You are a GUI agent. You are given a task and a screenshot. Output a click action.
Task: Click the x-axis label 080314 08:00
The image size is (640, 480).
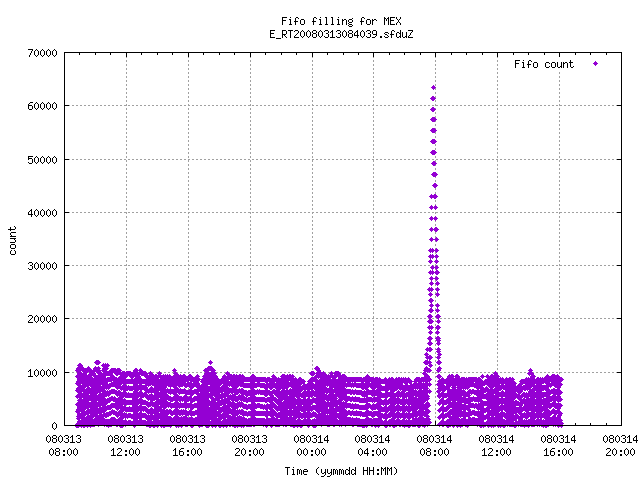tap(434, 446)
